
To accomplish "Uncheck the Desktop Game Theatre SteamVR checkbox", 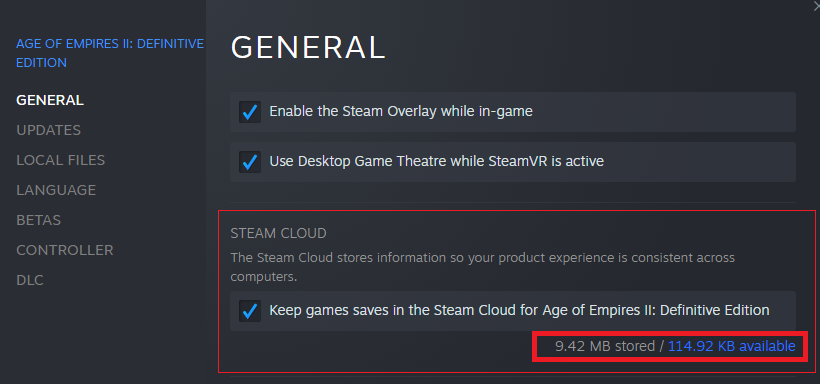I will [x=250, y=162].
